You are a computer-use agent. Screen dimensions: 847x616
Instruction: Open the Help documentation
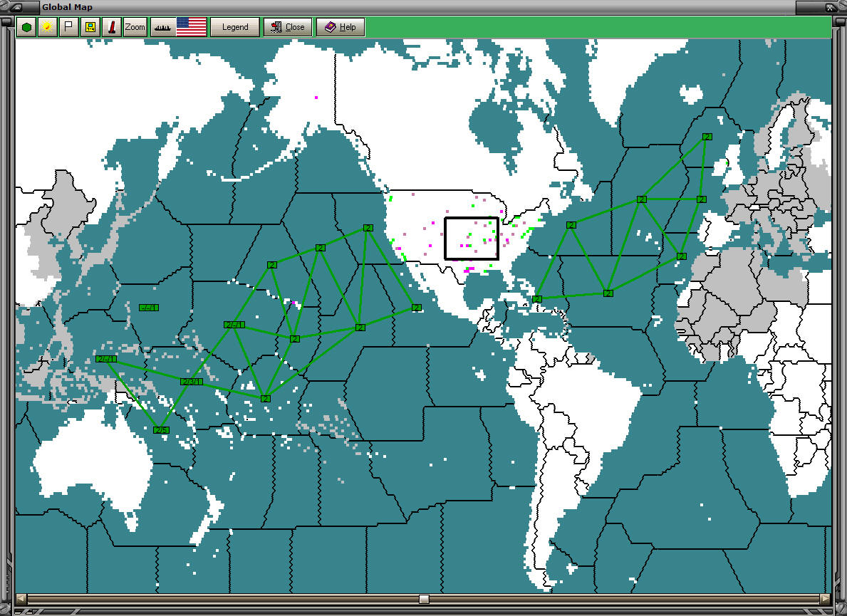point(340,27)
